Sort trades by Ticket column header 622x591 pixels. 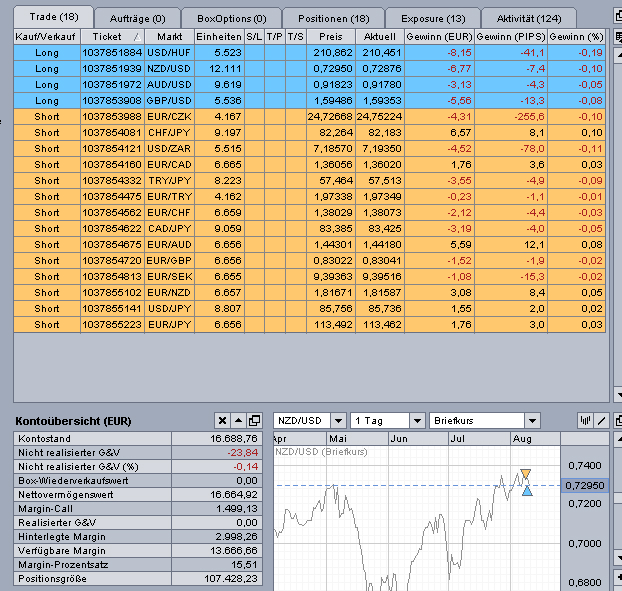[108, 36]
